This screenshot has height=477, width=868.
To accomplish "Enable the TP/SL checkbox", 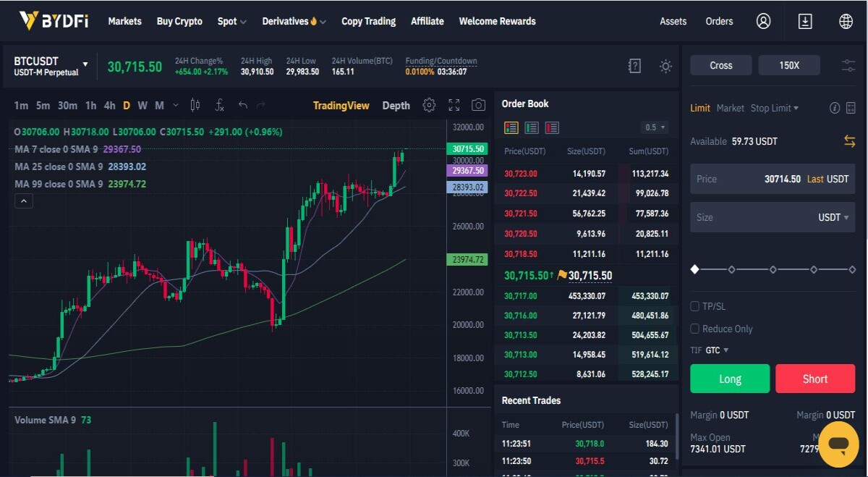I will point(695,306).
